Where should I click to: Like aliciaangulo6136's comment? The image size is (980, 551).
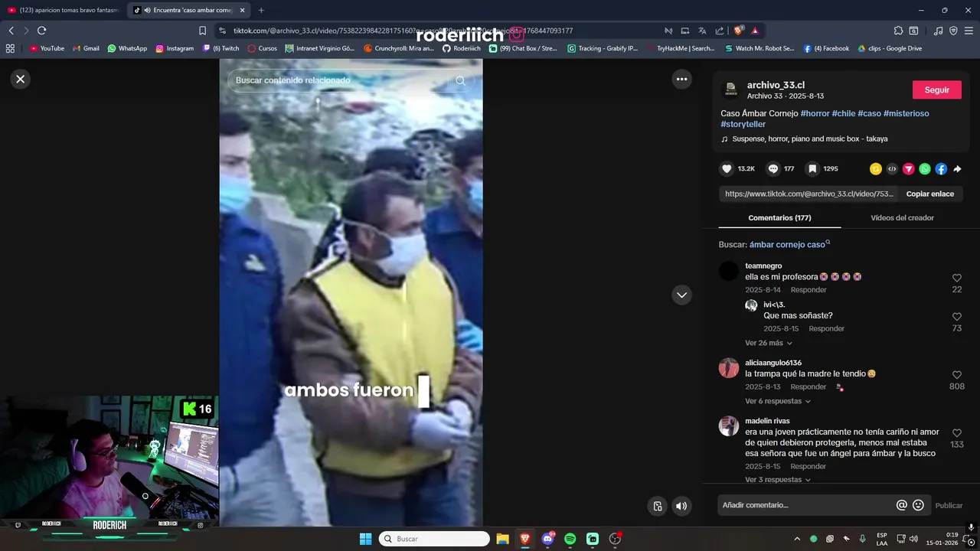pos(956,375)
